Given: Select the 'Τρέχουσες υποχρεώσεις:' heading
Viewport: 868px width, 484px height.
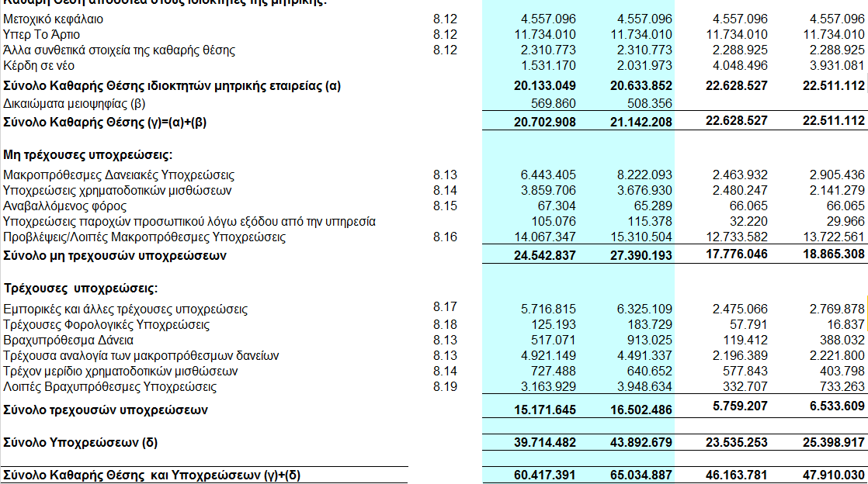Looking at the screenshot, I should 81,289.
